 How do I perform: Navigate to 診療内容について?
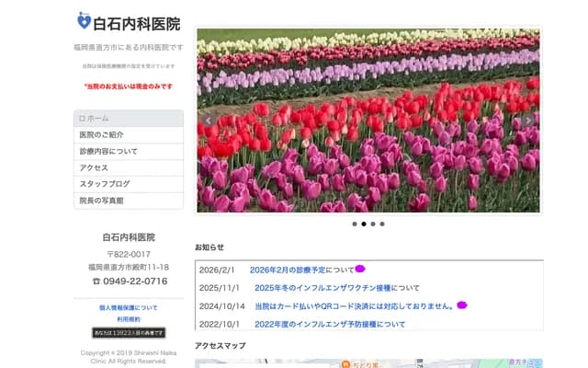tap(128, 152)
